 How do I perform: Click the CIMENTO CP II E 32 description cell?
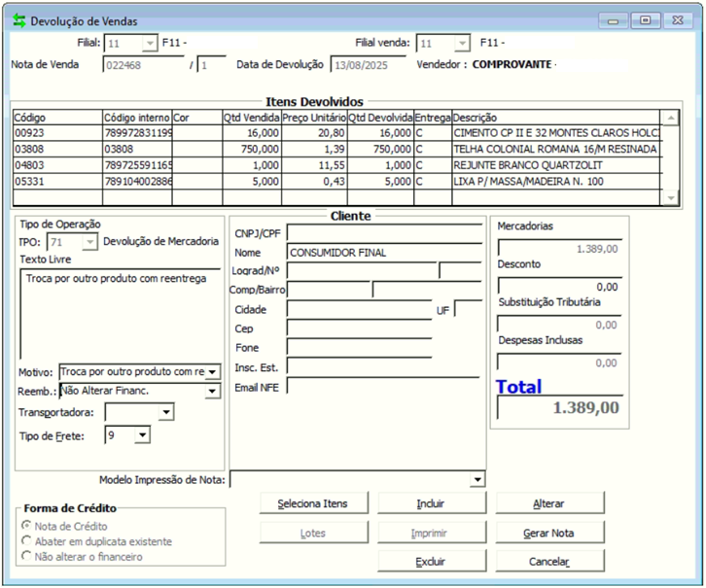coord(556,133)
